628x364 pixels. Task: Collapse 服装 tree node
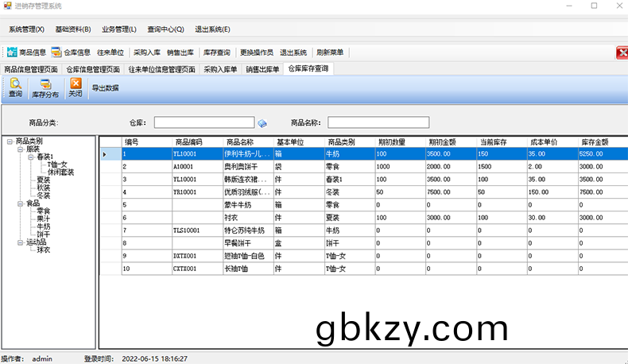tap(20, 149)
